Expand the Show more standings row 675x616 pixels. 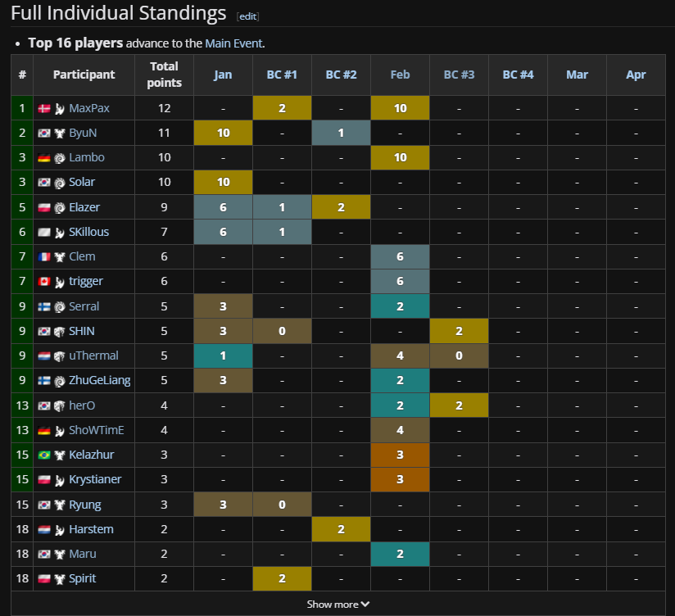tap(338, 605)
